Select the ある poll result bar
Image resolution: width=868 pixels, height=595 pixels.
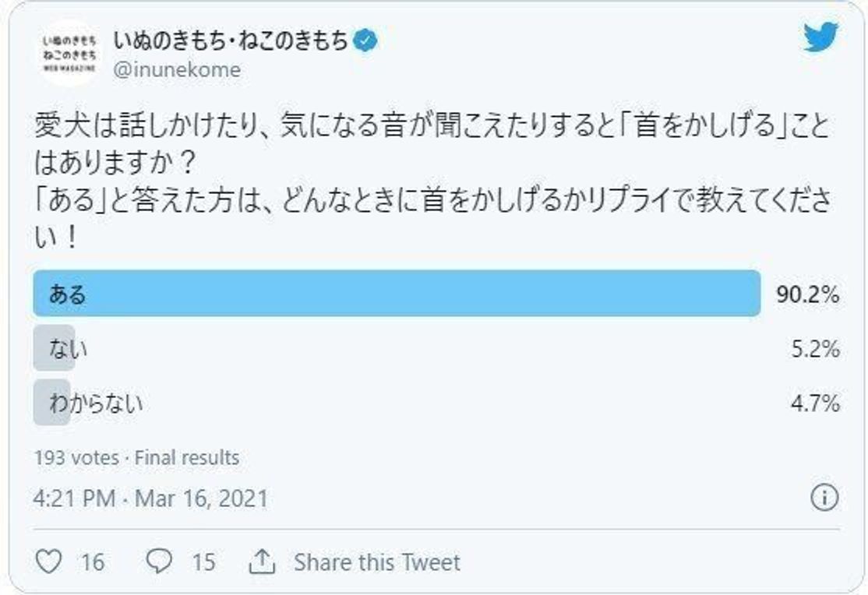(396, 294)
